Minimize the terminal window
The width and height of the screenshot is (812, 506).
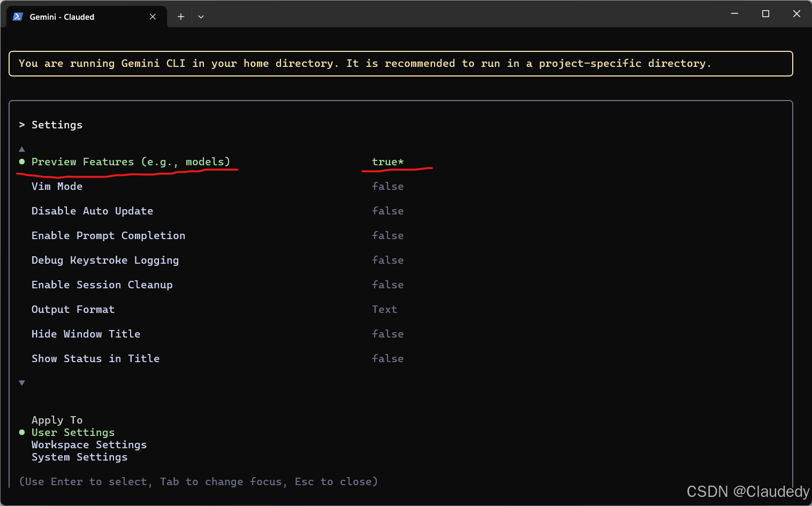(x=735, y=14)
